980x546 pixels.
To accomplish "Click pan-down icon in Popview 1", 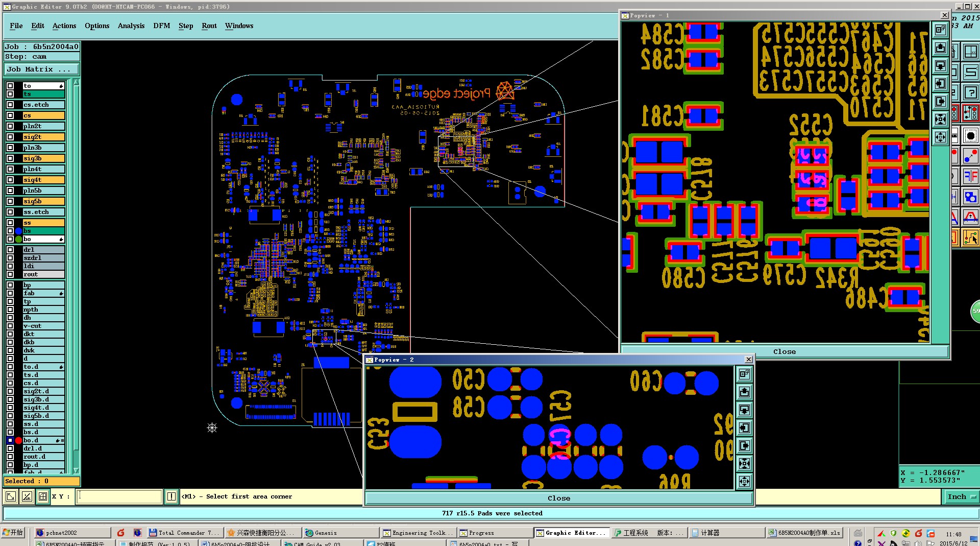I will [940, 66].
